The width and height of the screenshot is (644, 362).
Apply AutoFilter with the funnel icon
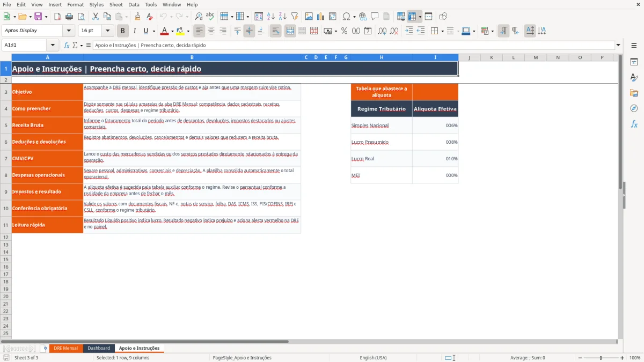[x=295, y=17]
